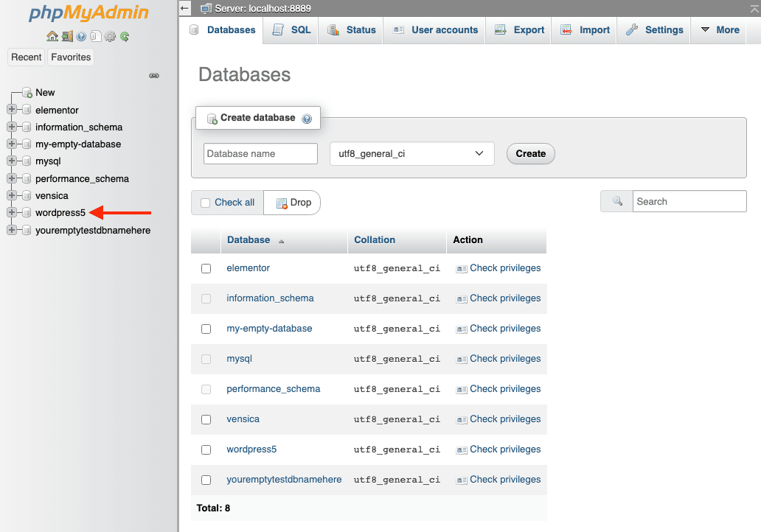
Task: Click database icon beside vensica in tree
Action: tap(27, 195)
